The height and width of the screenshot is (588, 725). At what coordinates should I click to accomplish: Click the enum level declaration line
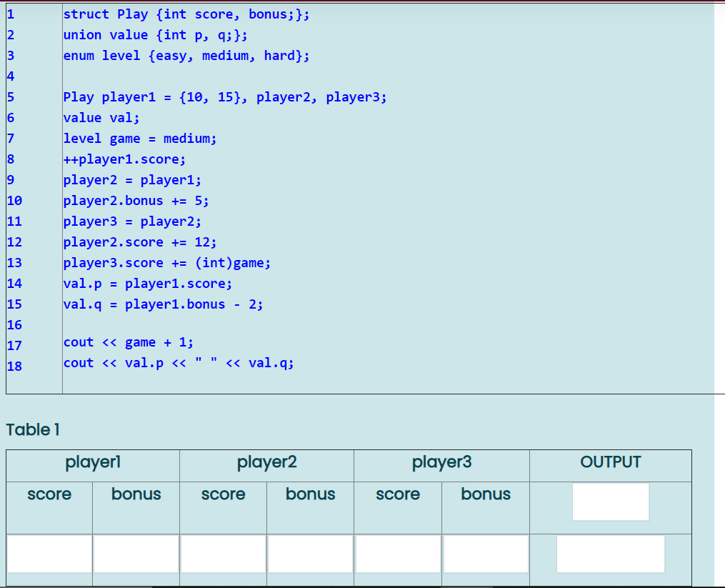coord(186,55)
